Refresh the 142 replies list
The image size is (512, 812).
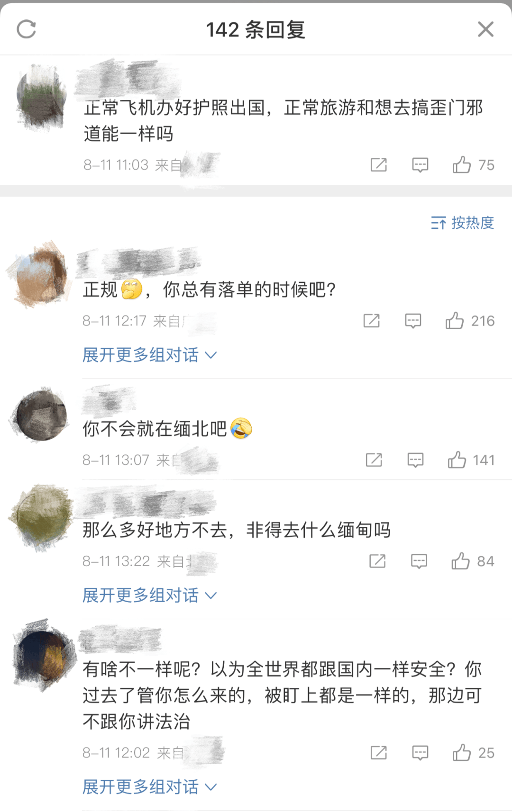click(x=27, y=29)
